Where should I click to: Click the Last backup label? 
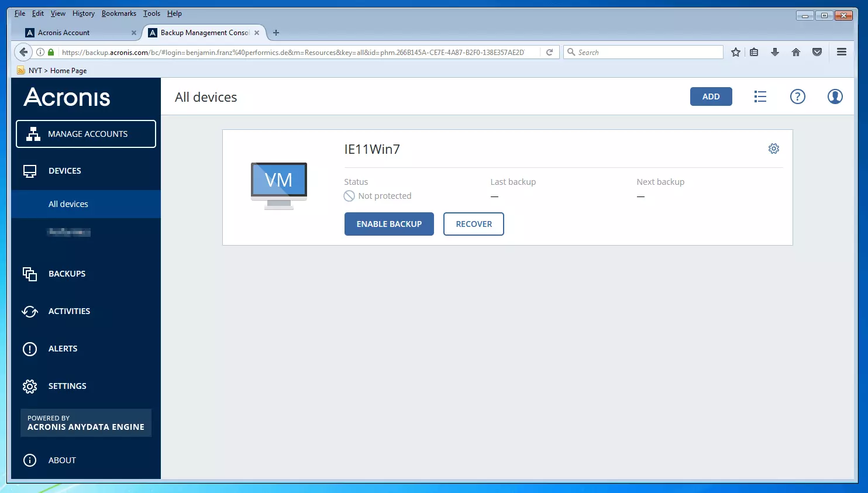pos(513,182)
